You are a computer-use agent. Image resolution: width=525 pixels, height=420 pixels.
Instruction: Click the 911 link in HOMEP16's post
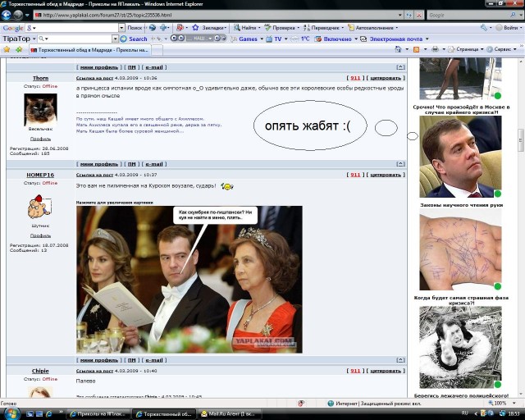[355, 175]
